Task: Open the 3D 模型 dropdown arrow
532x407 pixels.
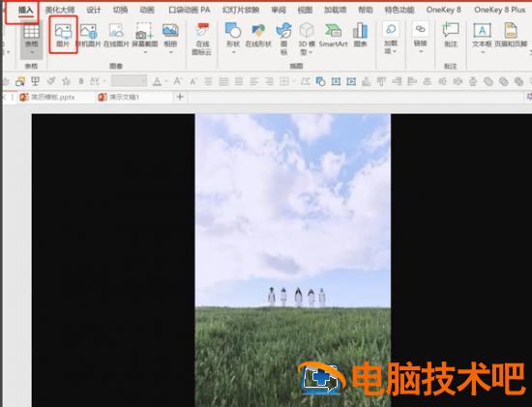Action: (310, 52)
